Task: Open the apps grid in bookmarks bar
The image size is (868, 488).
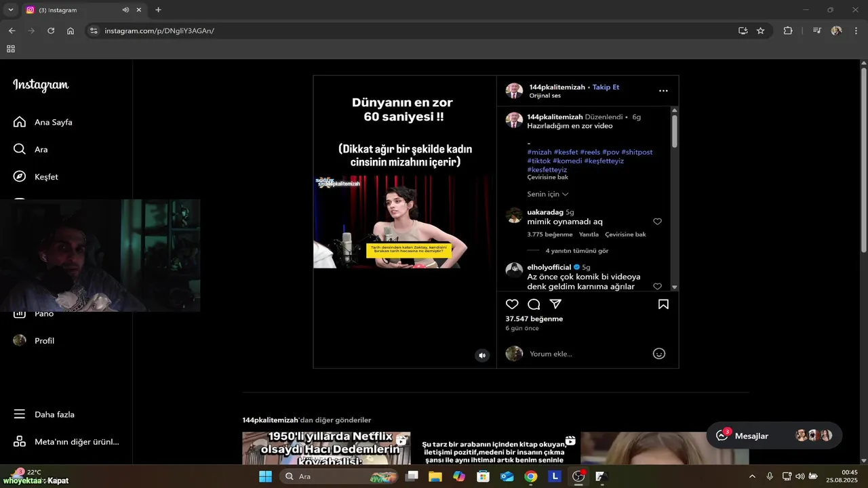Action: [11, 49]
